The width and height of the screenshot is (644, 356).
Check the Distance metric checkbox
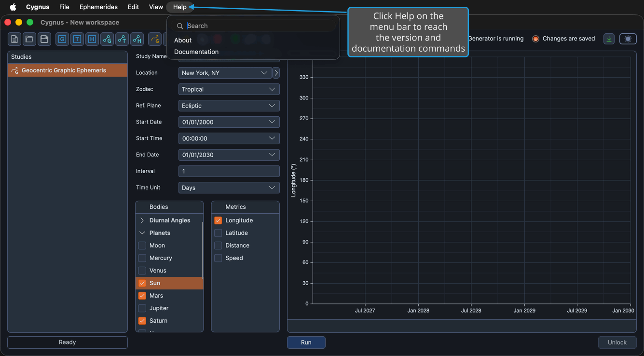(218, 246)
